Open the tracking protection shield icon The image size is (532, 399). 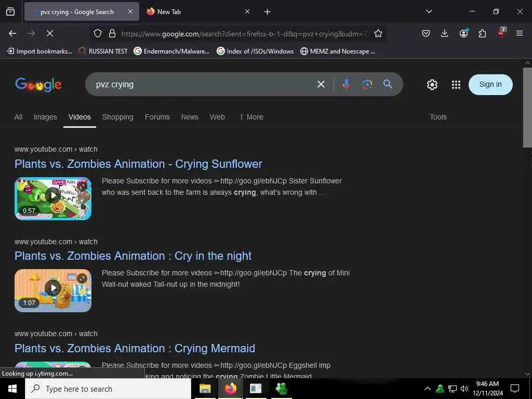pyautogui.click(x=98, y=33)
